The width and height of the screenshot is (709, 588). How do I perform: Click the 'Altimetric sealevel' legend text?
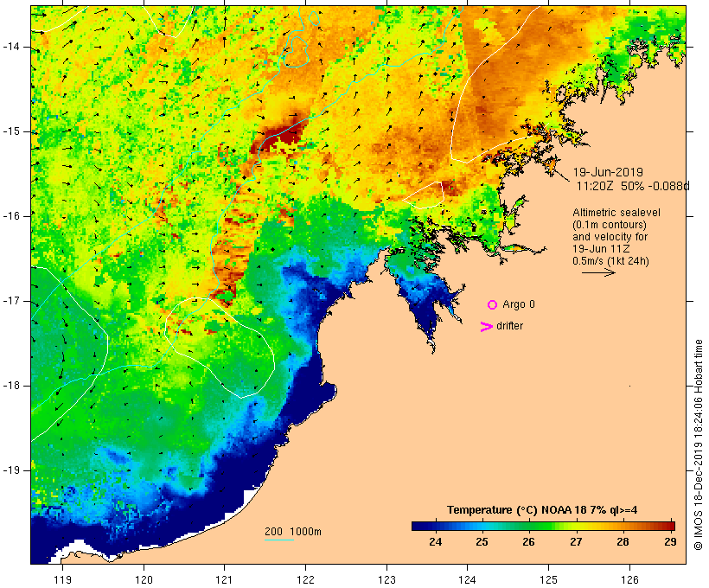616,213
